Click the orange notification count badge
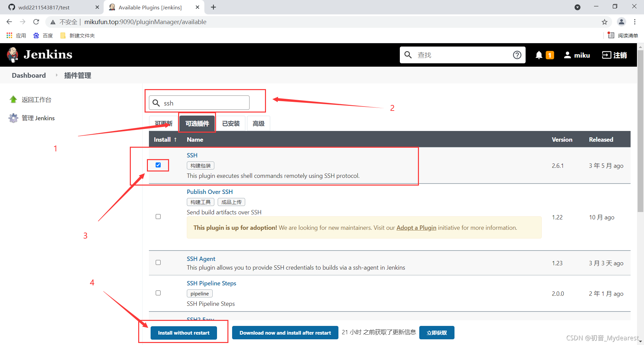644x345 pixels. [550, 55]
